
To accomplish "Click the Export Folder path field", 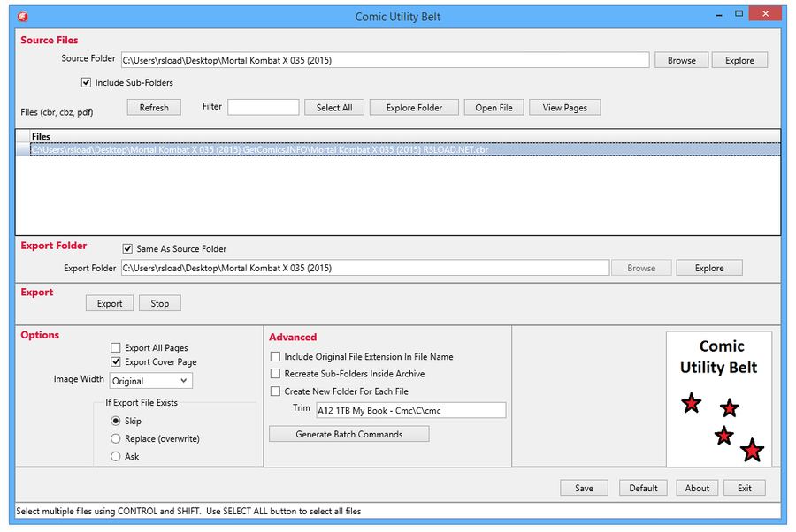I will pyautogui.click(x=365, y=268).
